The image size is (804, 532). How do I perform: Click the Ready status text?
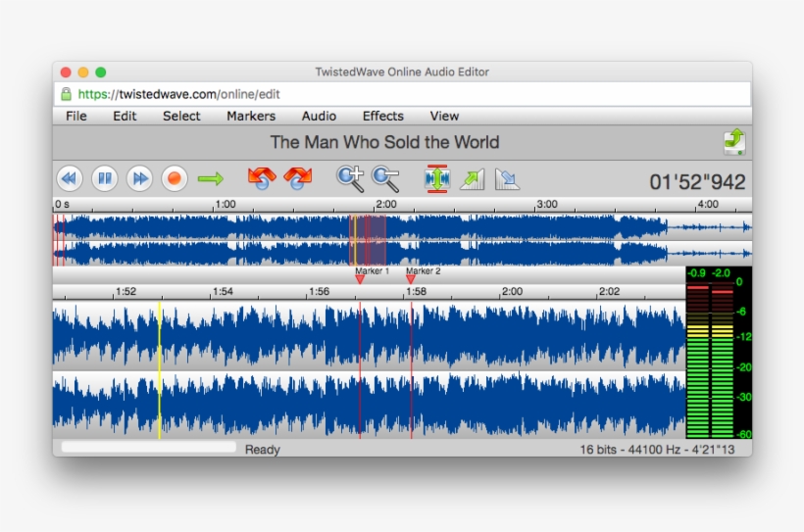(263, 450)
